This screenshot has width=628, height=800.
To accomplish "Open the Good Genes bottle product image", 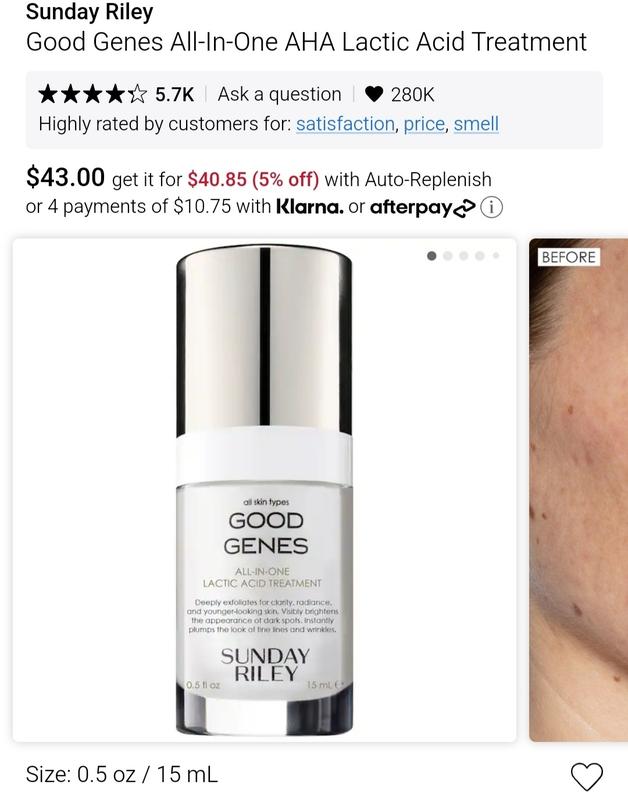I will 264,490.
